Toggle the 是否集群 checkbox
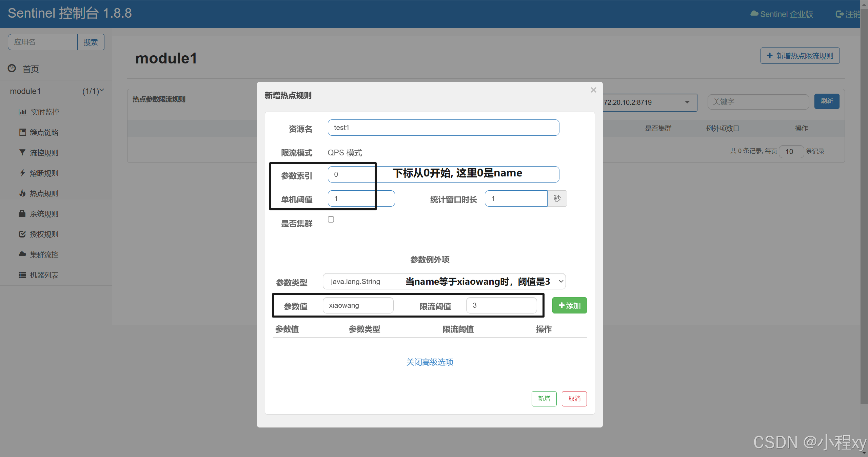 331,220
